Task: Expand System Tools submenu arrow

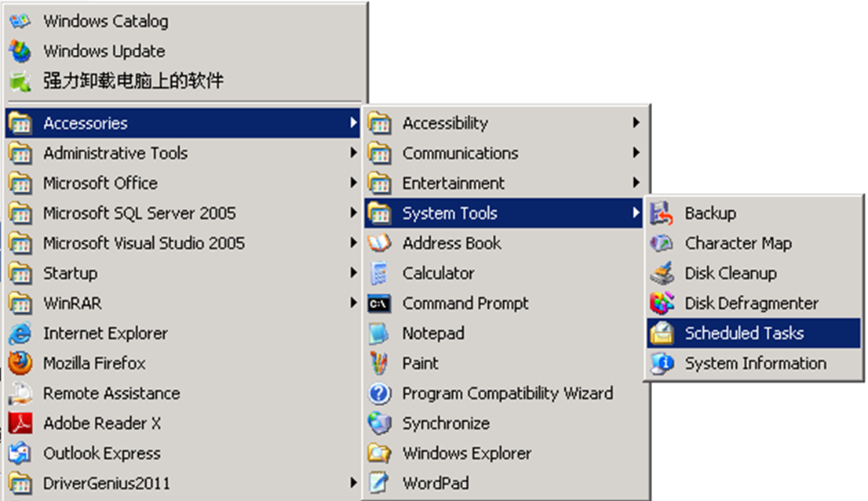Action: [x=636, y=213]
